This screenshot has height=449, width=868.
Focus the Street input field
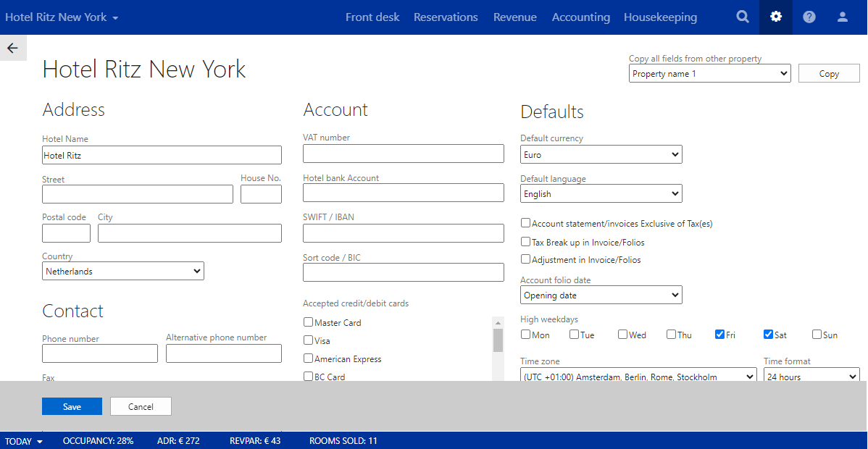[137, 194]
